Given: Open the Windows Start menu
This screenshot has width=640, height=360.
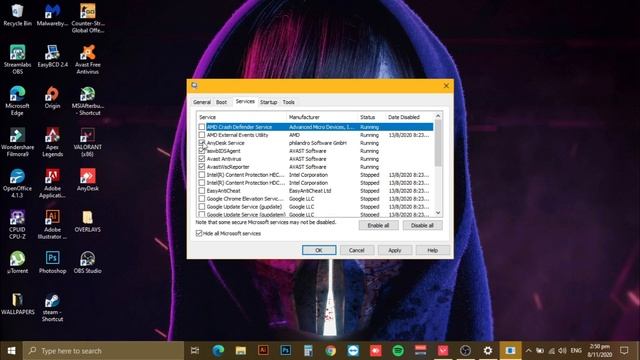Looking at the screenshot, I should (11, 350).
